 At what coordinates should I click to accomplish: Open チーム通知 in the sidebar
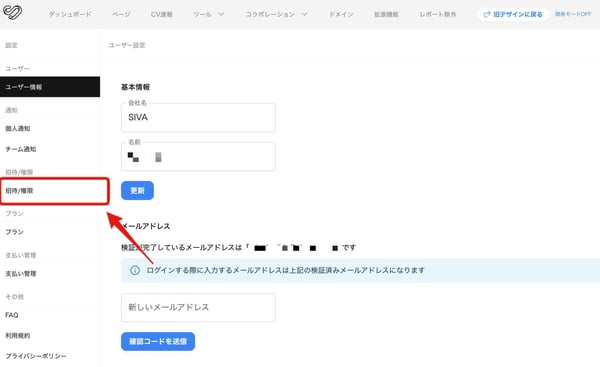[50, 149]
